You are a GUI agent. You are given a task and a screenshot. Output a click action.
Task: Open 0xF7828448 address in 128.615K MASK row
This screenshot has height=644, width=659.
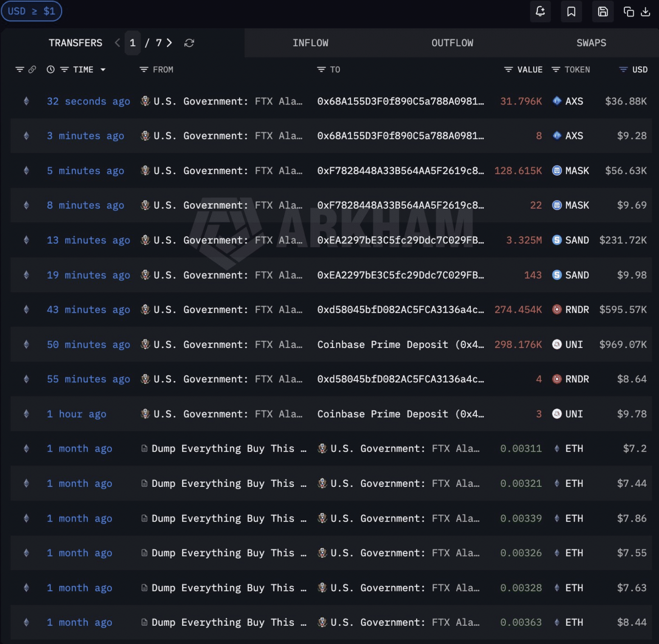pos(400,171)
